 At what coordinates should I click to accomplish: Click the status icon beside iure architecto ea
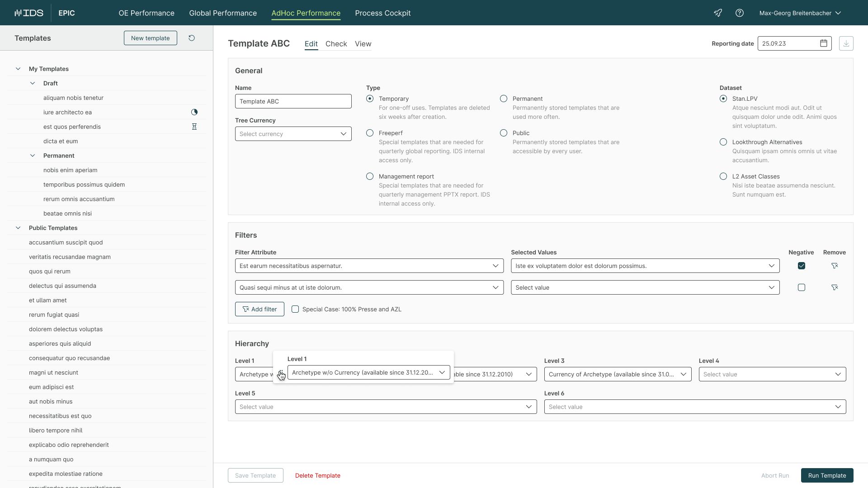tap(194, 112)
